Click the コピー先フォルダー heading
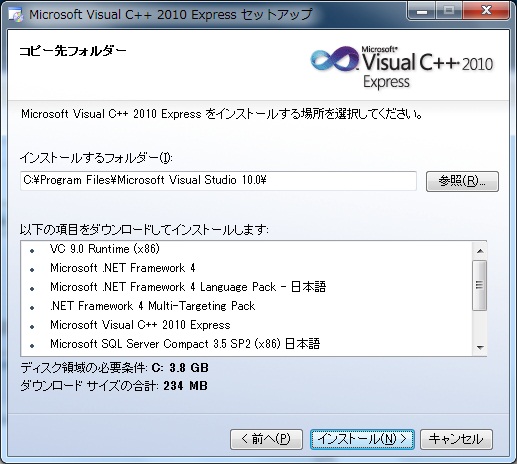 tap(73, 51)
